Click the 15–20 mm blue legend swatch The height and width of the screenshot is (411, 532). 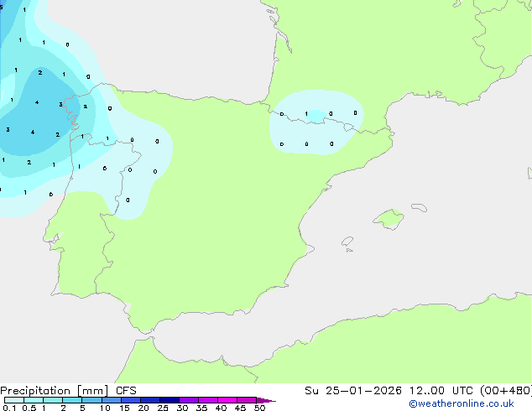click(x=131, y=400)
